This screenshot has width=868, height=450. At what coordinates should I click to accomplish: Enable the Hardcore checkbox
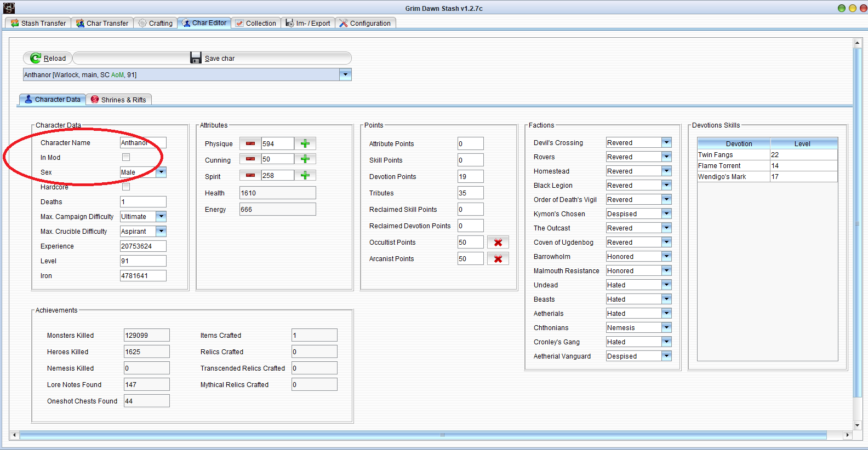126,187
